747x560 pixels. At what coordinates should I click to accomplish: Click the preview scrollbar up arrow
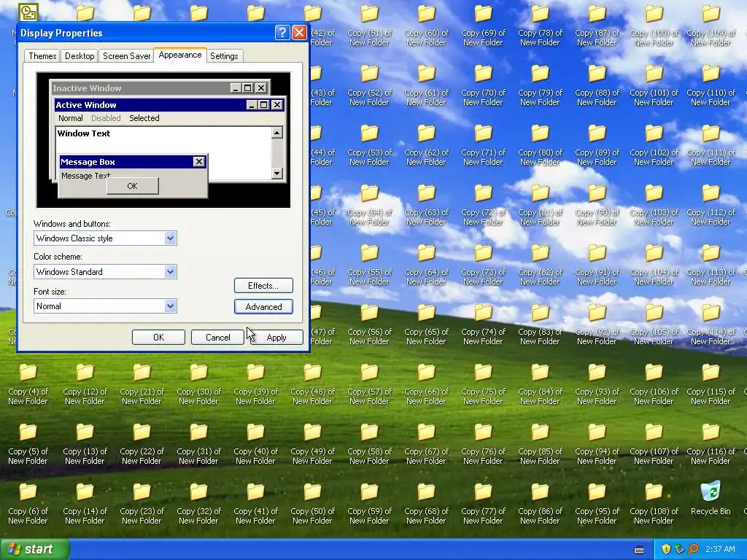(x=277, y=133)
